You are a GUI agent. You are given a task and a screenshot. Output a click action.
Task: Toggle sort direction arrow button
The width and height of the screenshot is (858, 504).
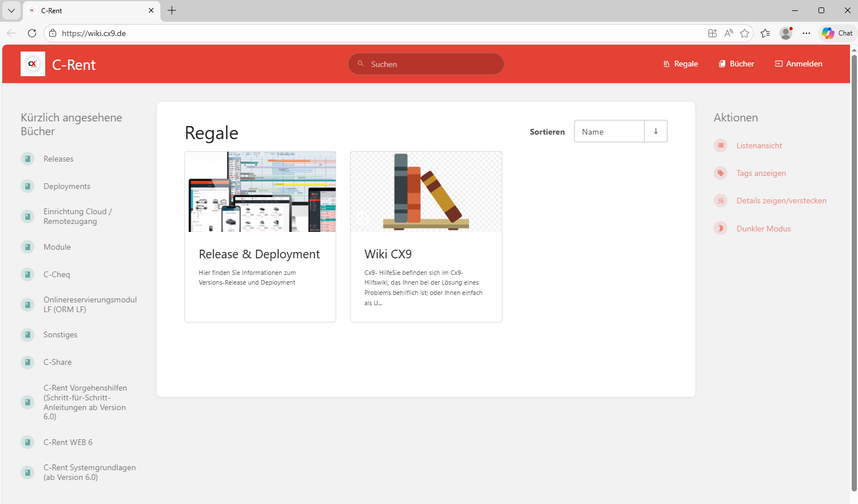656,131
